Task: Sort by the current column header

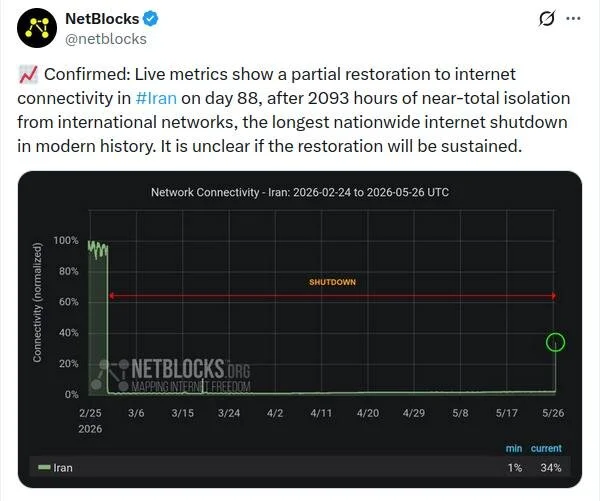Action: 546,448
